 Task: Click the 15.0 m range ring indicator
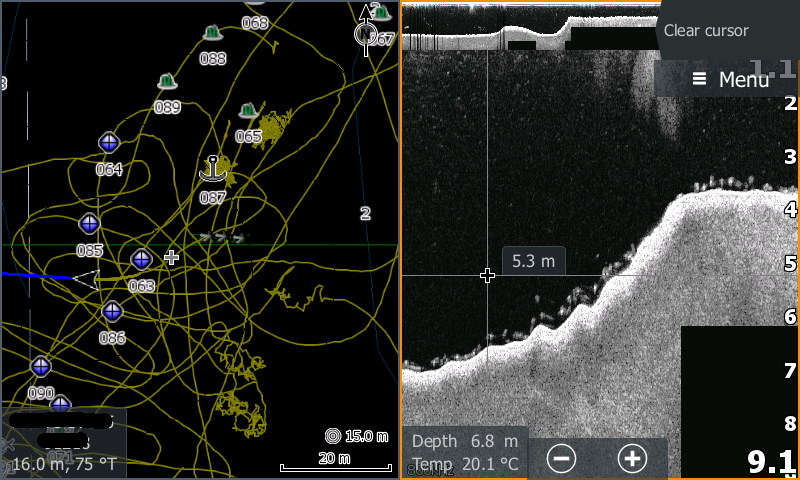coord(357,436)
